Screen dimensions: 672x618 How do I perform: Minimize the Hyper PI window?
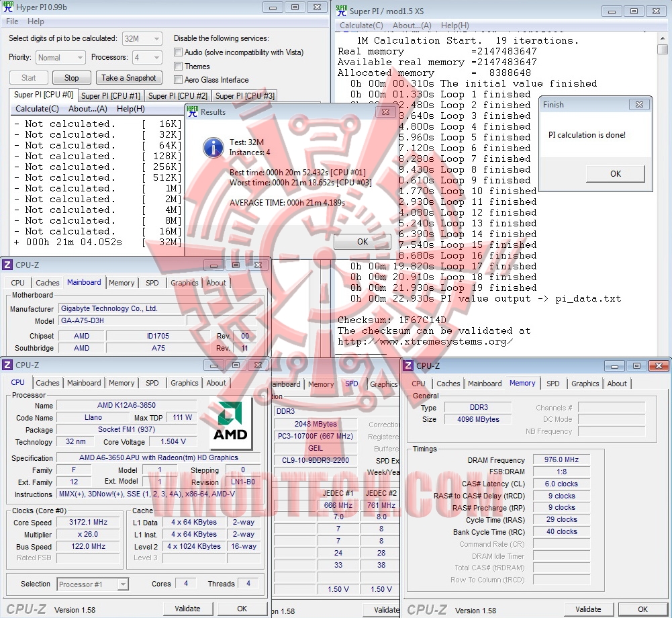(273, 7)
